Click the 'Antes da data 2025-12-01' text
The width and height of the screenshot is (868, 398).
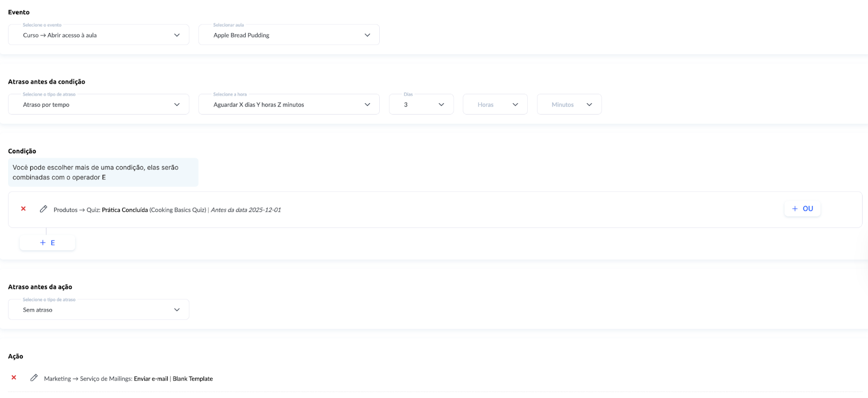[246, 210]
